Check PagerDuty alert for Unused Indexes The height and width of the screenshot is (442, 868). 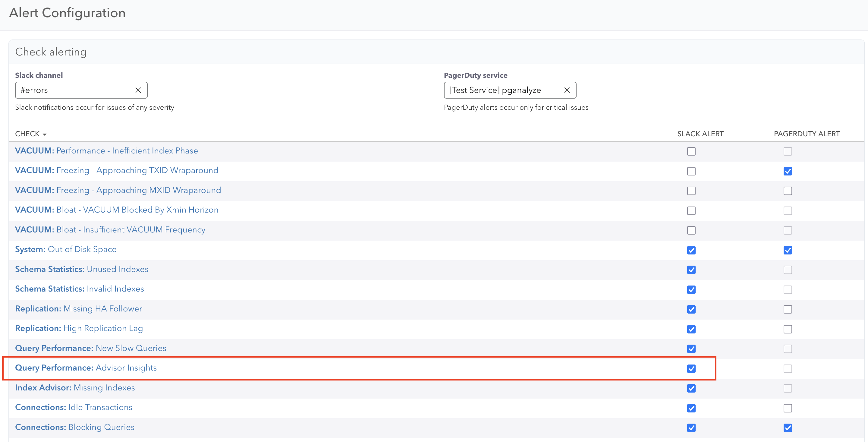pyautogui.click(x=788, y=270)
